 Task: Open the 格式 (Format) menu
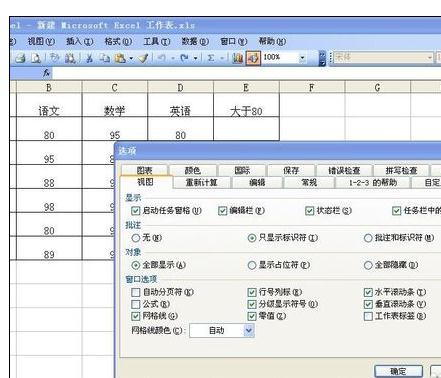tap(118, 41)
